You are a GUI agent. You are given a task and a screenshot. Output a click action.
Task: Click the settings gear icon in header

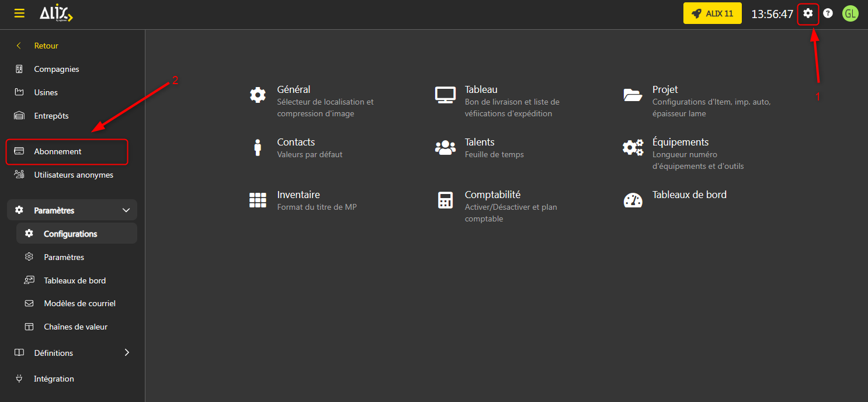[x=808, y=13]
